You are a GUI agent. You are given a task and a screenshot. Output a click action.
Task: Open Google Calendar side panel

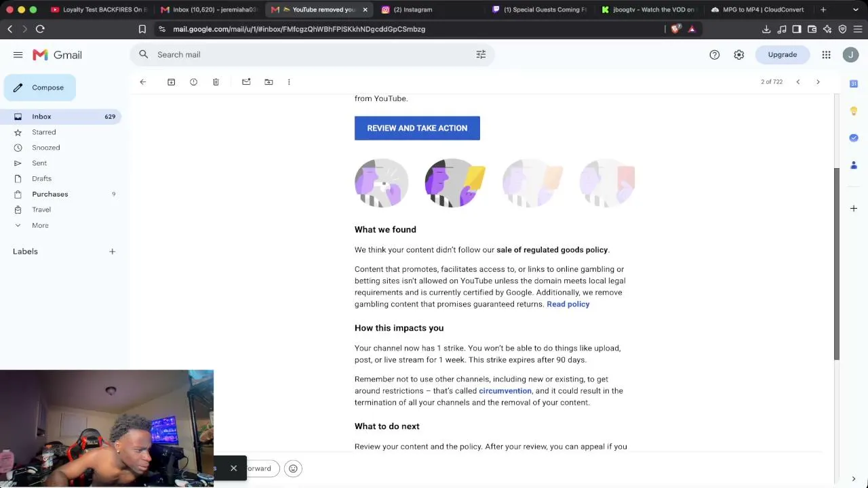coord(854,83)
